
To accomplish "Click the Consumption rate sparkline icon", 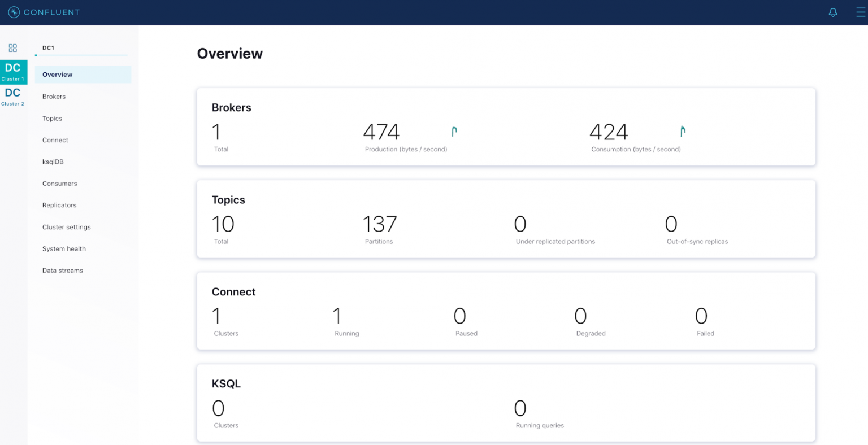I will pos(683,130).
